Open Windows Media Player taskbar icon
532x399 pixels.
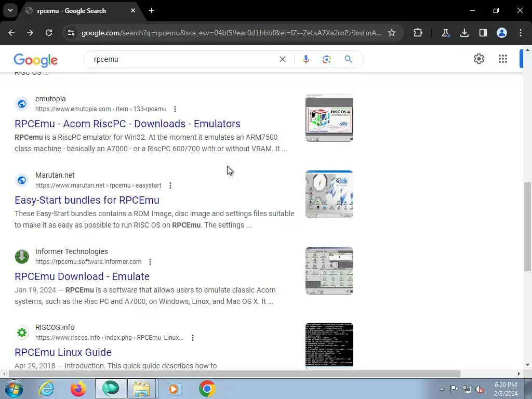[x=174, y=389]
